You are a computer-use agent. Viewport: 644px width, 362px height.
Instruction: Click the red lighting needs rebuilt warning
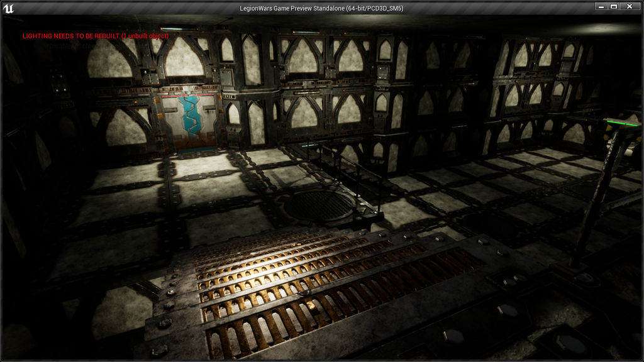tap(96, 36)
